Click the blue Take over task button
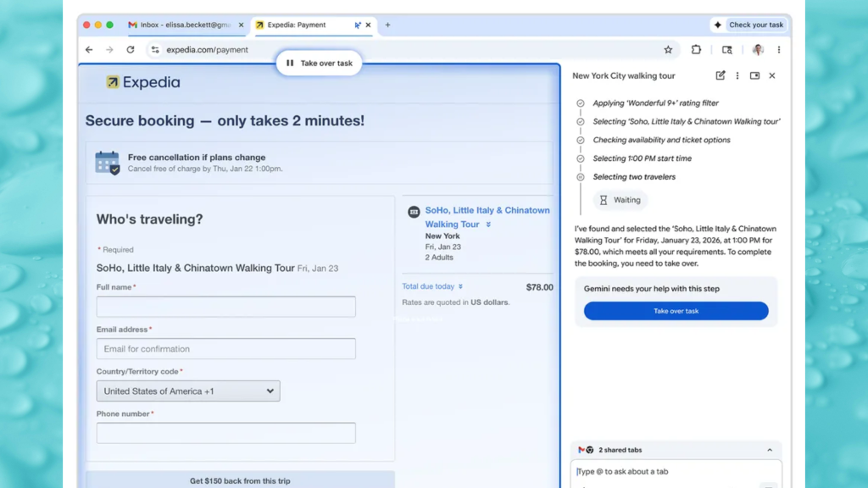The width and height of the screenshot is (868, 488). coord(676,311)
